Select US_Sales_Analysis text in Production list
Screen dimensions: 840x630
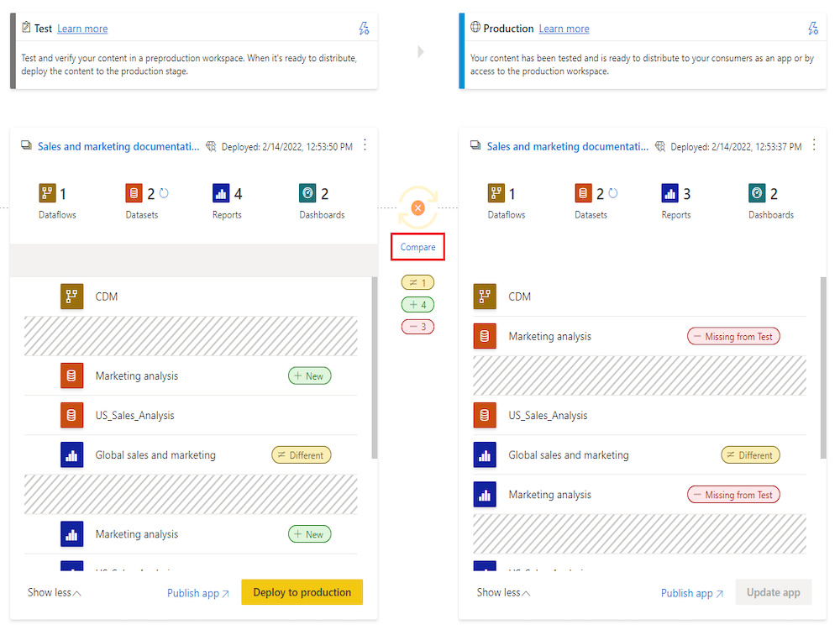[548, 415]
